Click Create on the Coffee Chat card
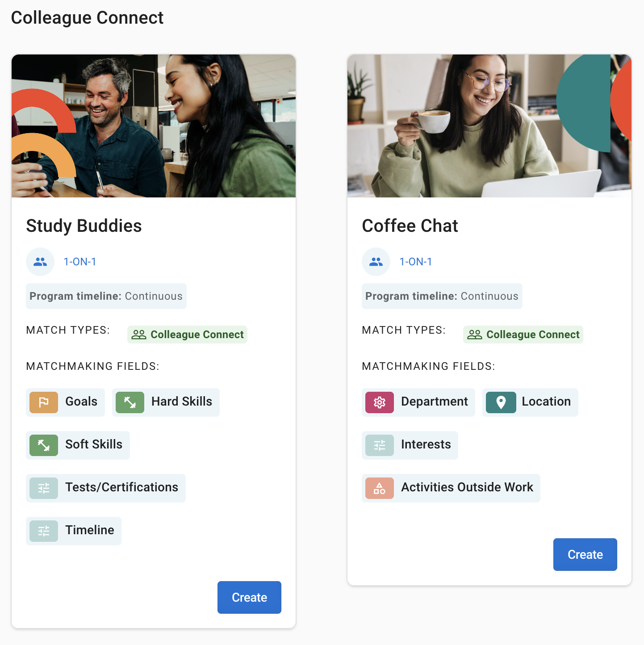Viewport: 644px width, 645px height. point(585,554)
